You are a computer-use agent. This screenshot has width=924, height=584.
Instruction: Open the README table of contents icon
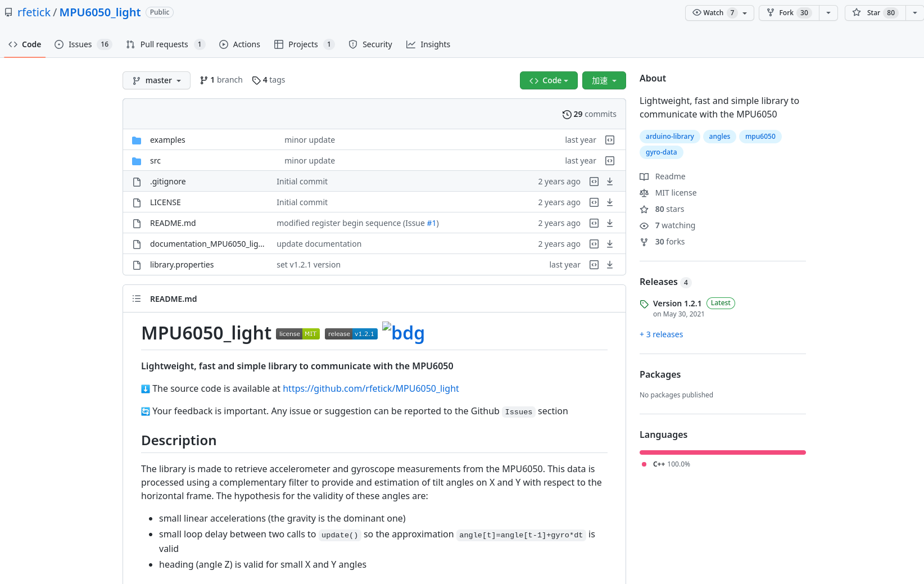137,299
